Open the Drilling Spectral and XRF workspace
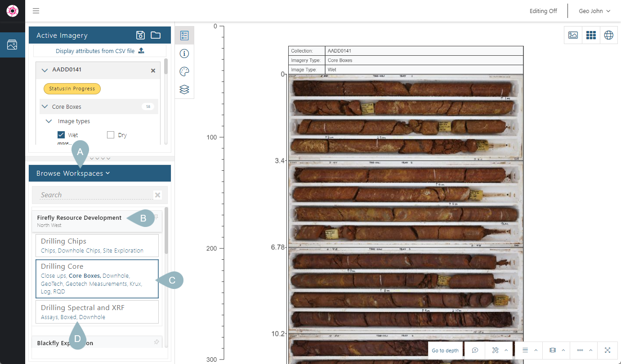The width and height of the screenshot is (621, 364). (97, 312)
